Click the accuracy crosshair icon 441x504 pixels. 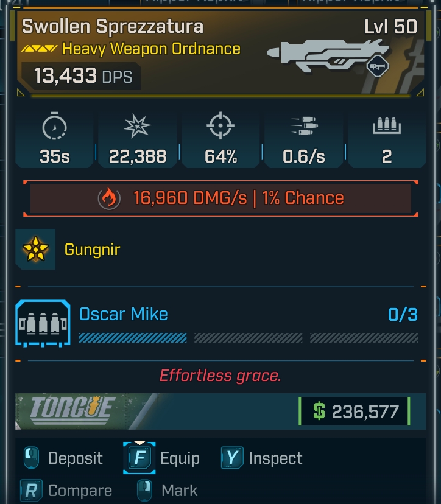(x=220, y=127)
